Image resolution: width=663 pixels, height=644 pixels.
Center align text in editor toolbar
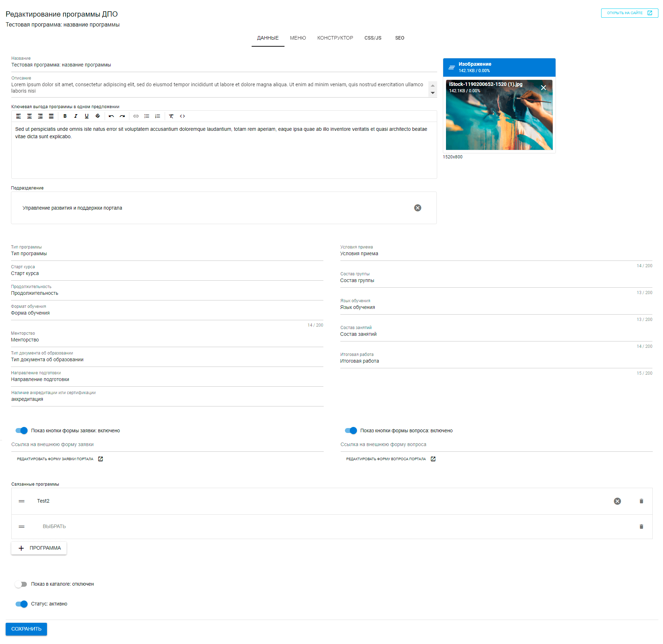click(x=30, y=116)
